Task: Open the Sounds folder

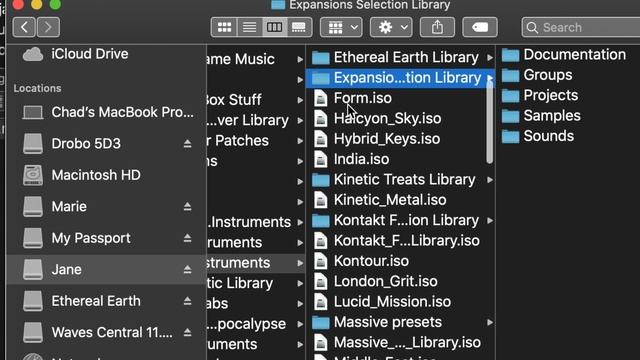Action: coord(538,136)
